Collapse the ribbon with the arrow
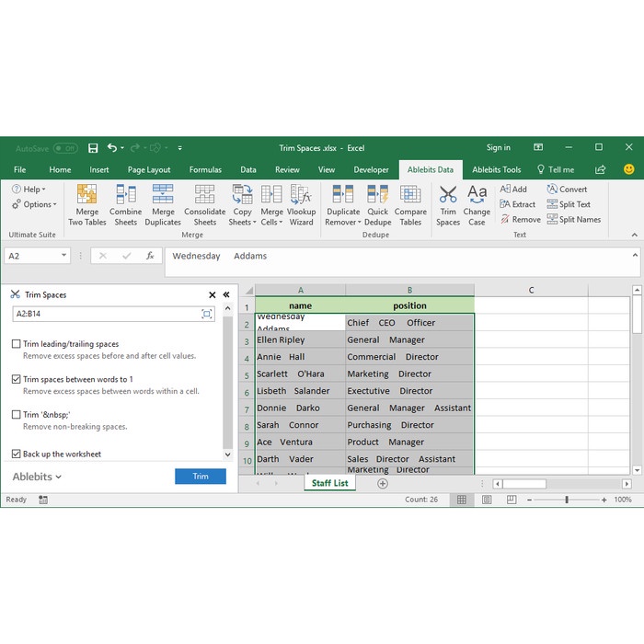Viewport: 644px width, 644px height. (635, 235)
